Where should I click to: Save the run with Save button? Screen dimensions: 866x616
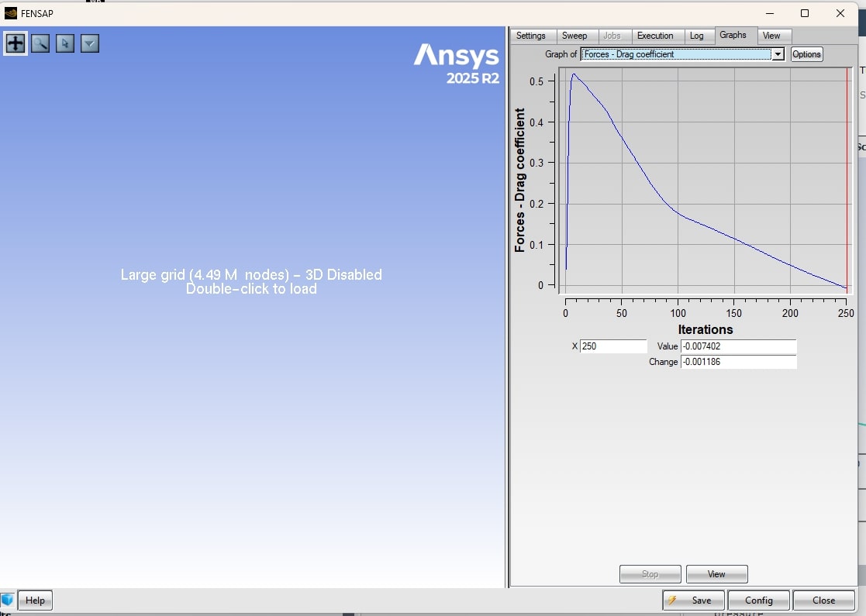point(693,601)
